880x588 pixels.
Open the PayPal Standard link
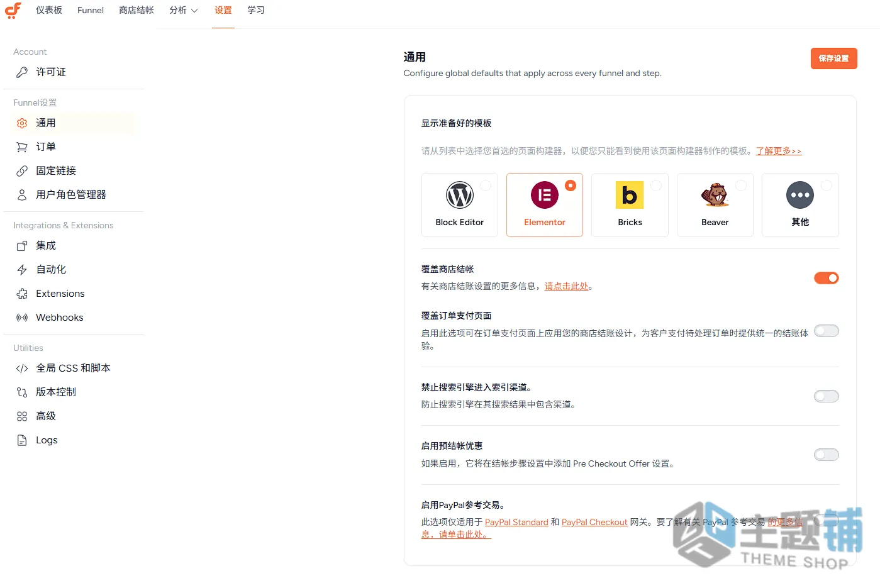pos(516,522)
